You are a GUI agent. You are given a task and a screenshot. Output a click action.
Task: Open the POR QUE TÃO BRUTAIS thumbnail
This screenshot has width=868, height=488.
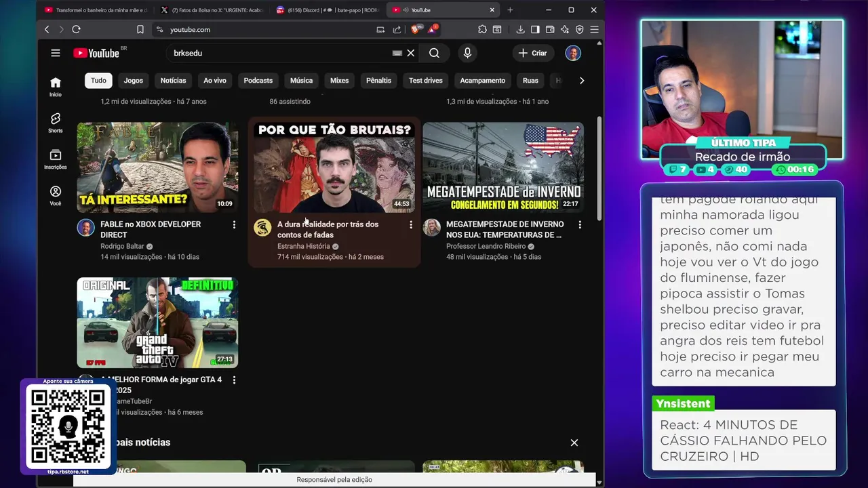[334, 167]
